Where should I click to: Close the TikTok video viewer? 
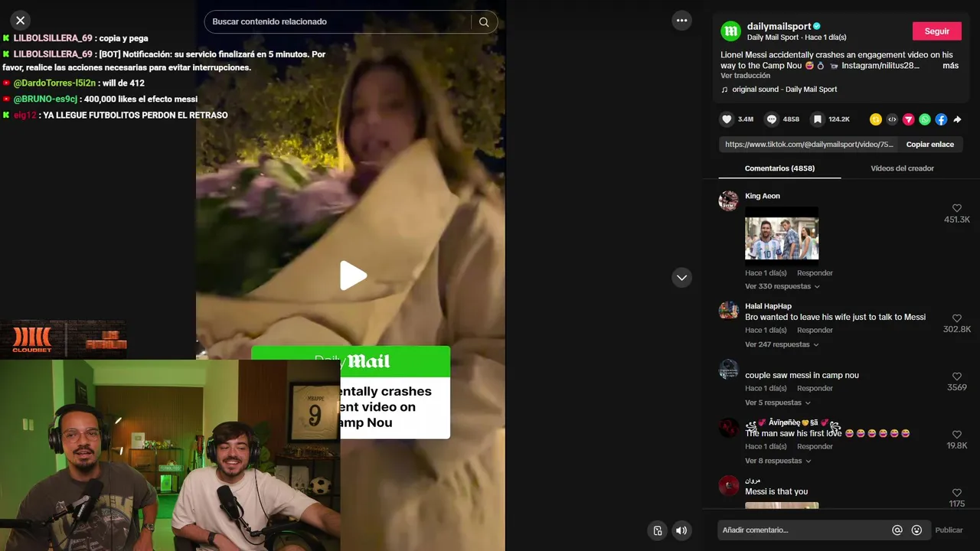21,21
